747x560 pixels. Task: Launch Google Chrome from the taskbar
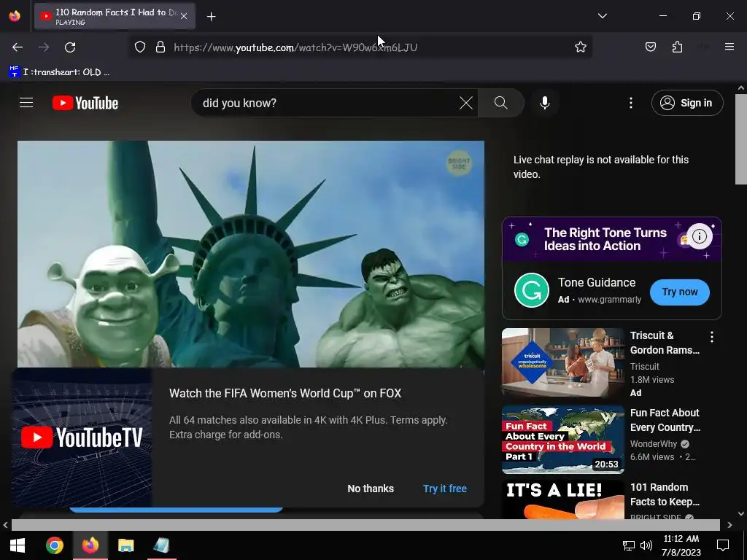pyautogui.click(x=54, y=545)
